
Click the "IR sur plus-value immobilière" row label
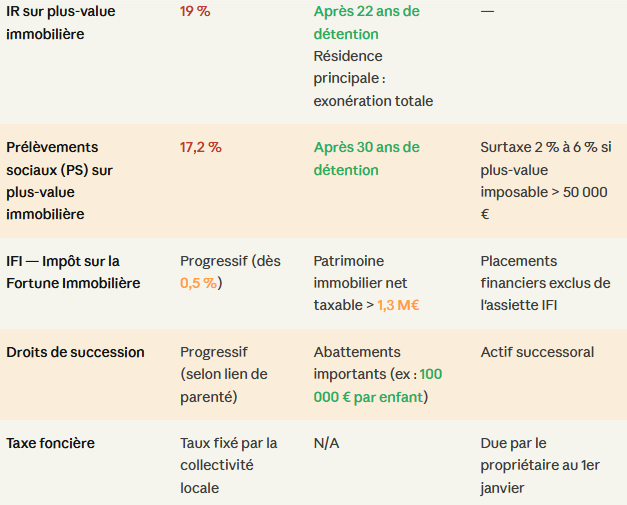pos(61,23)
